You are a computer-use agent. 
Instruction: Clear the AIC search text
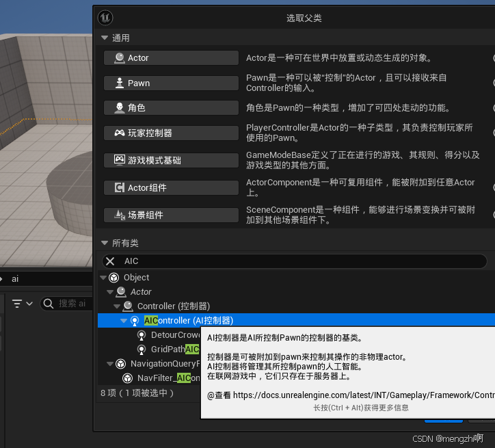[x=110, y=261]
